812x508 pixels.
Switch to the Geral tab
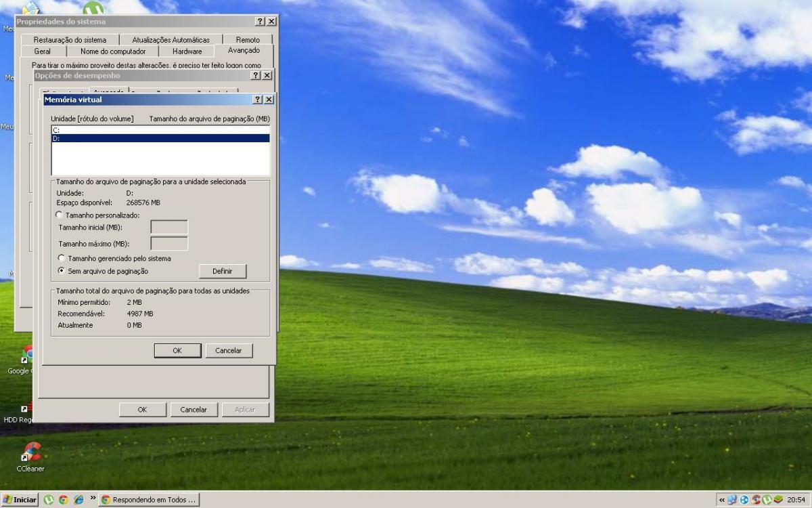42,51
